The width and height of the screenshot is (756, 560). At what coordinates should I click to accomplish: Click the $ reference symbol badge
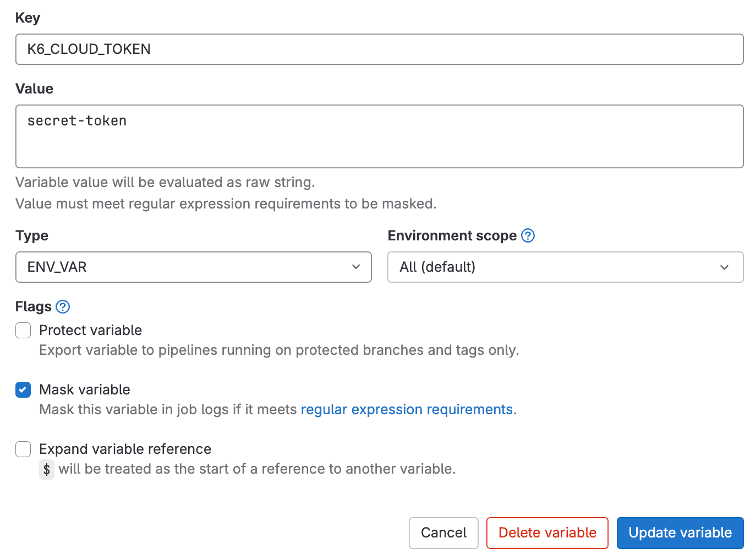46,469
